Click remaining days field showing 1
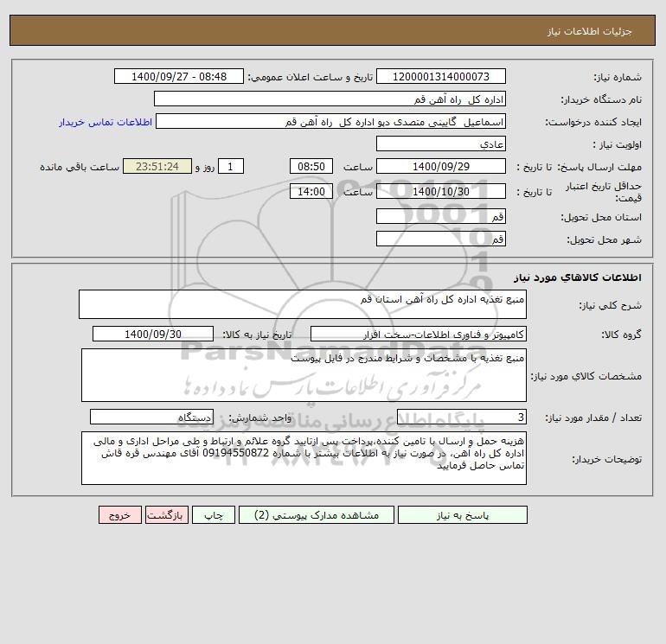Image resolution: width=666 pixels, height=644 pixels. click(x=231, y=167)
